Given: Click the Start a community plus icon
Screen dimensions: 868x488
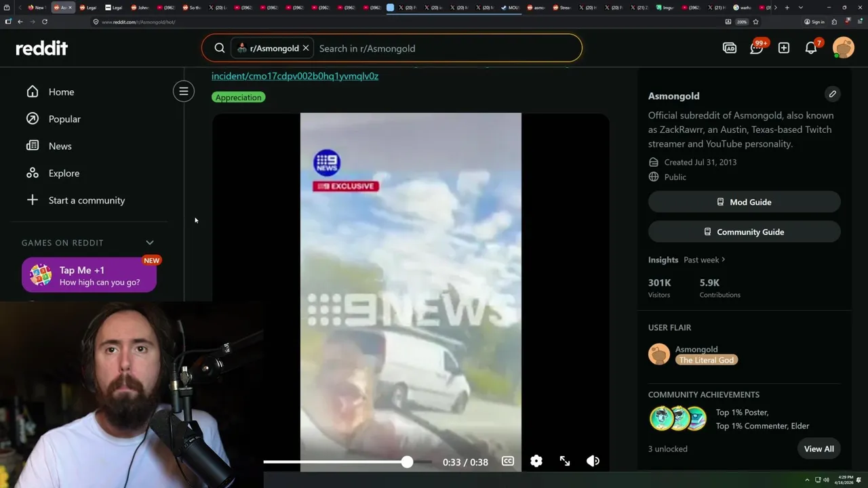Looking at the screenshot, I should coord(33,200).
